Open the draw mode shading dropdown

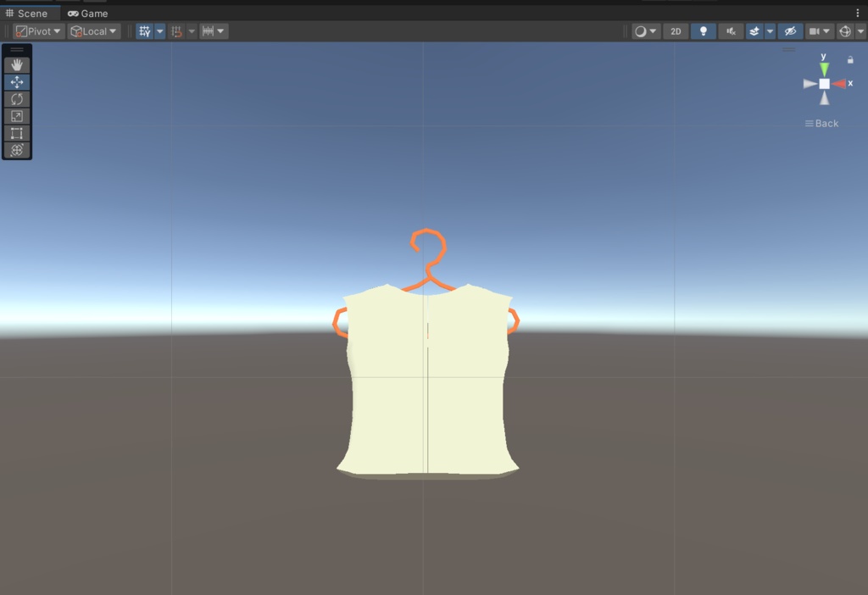pos(646,31)
